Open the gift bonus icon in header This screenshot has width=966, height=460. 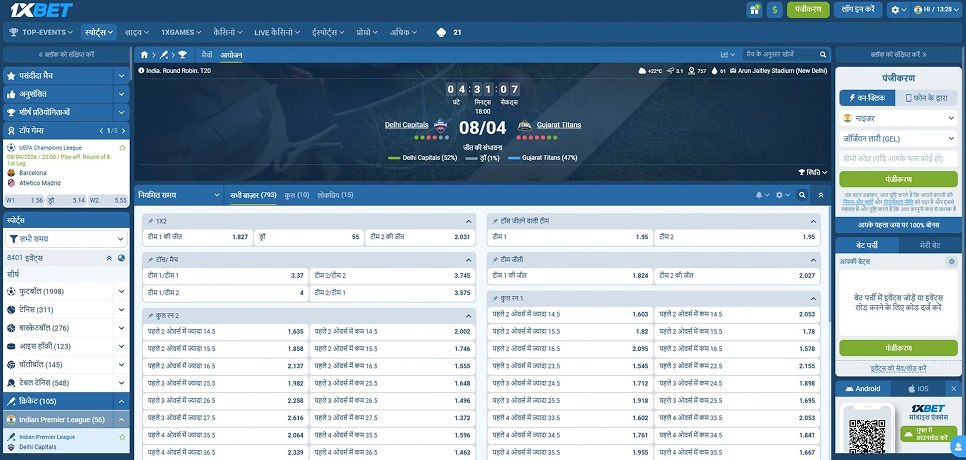[754, 10]
